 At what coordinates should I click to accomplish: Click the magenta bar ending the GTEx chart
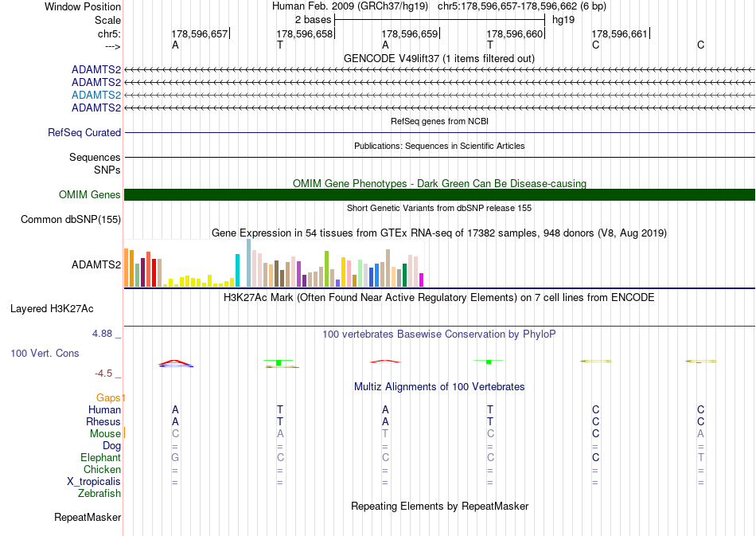(422, 280)
